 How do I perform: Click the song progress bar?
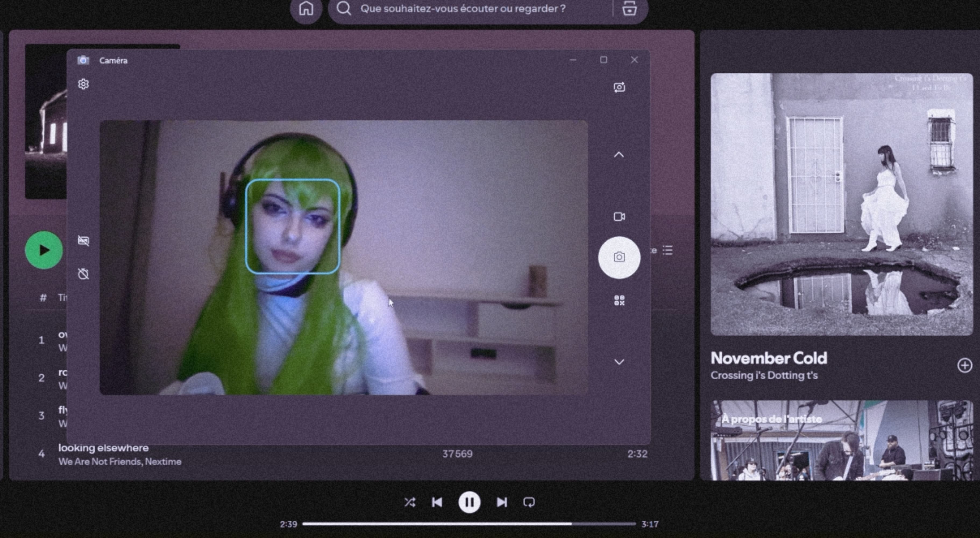coord(469,524)
